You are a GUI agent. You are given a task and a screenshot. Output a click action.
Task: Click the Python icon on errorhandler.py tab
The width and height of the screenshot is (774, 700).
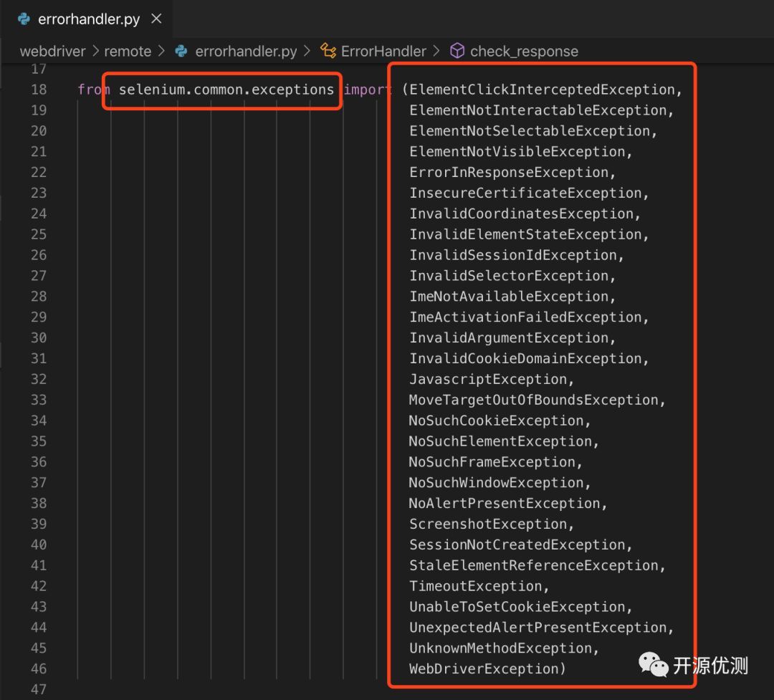[x=24, y=19]
